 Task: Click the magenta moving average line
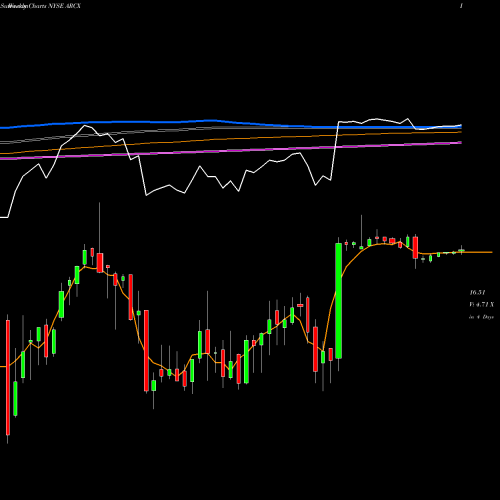coord(231,150)
